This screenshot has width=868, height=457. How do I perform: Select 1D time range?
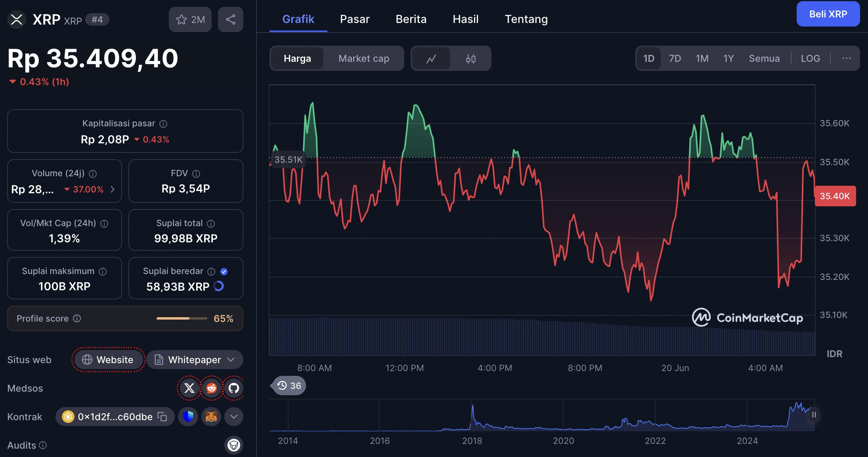[649, 59]
